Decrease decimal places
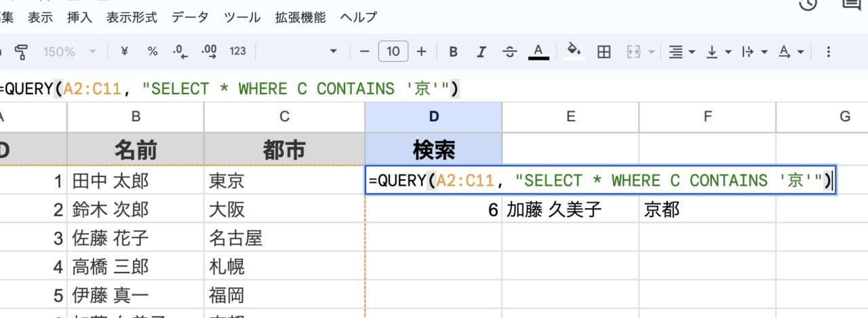Viewport: 868px width, 318px height. point(180,52)
